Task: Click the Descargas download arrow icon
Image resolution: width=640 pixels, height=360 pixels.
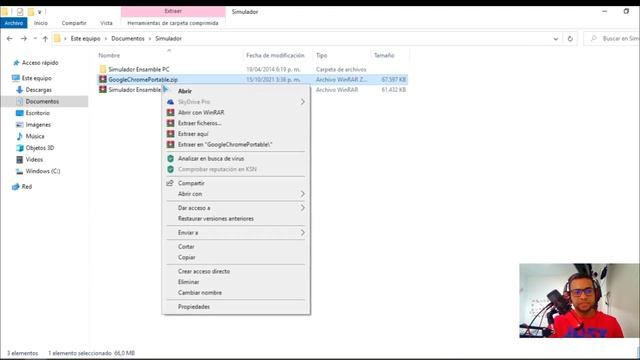Action: [x=19, y=89]
